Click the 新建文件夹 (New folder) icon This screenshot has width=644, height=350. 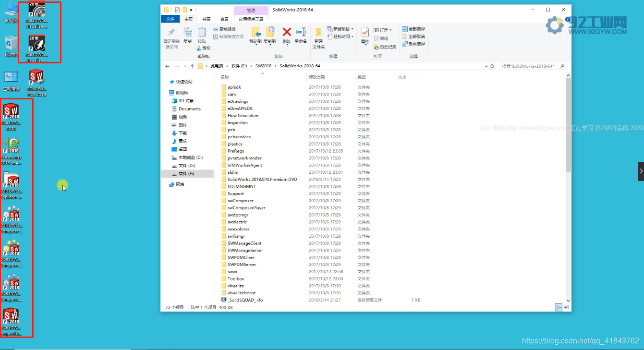click(x=318, y=38)
